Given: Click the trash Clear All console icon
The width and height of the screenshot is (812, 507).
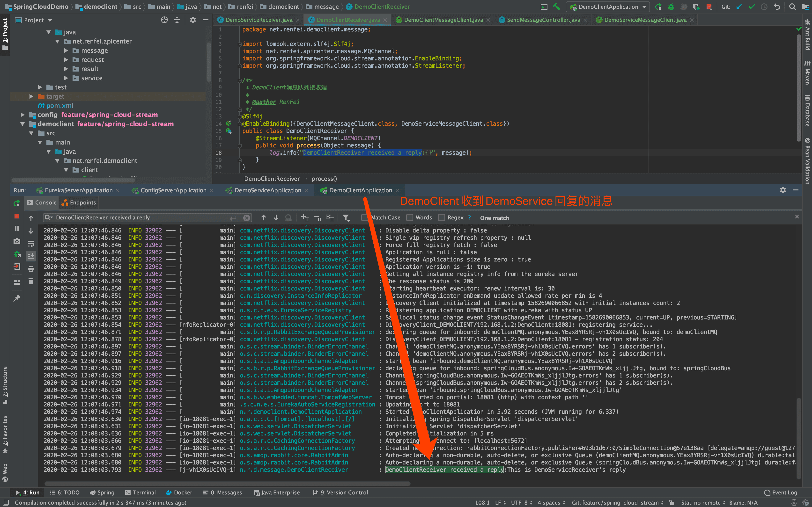Looking at the screenshot, I should 31,281.
